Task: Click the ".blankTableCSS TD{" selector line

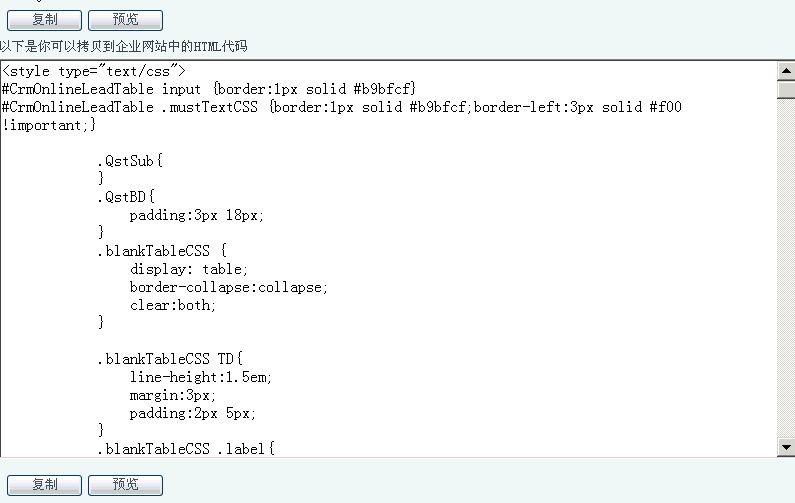Action: tap(170, 359)
